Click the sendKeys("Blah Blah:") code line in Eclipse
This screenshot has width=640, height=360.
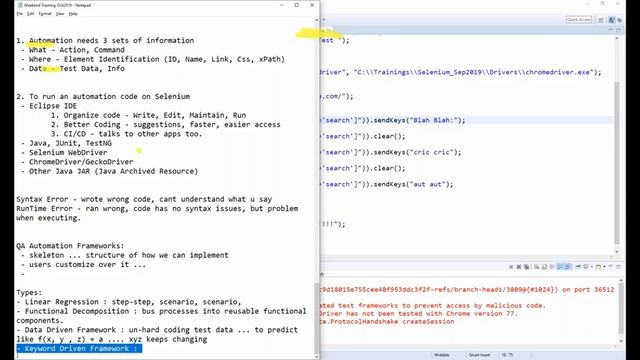point(393,120)
